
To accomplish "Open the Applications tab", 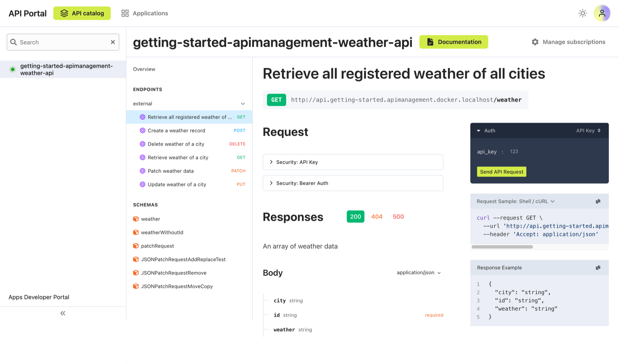I will click(x=144, y=13).
